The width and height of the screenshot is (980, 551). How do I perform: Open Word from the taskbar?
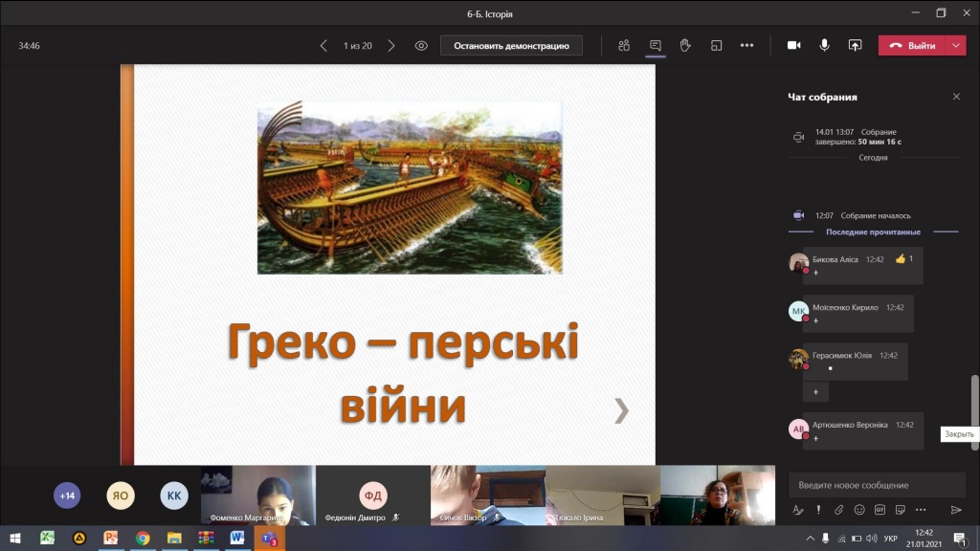237,538
